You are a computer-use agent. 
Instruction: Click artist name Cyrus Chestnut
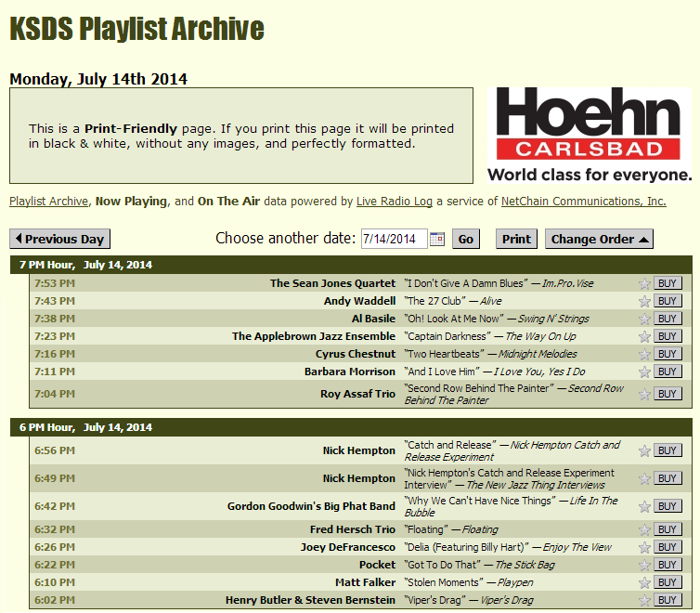[x=356, y=354]
